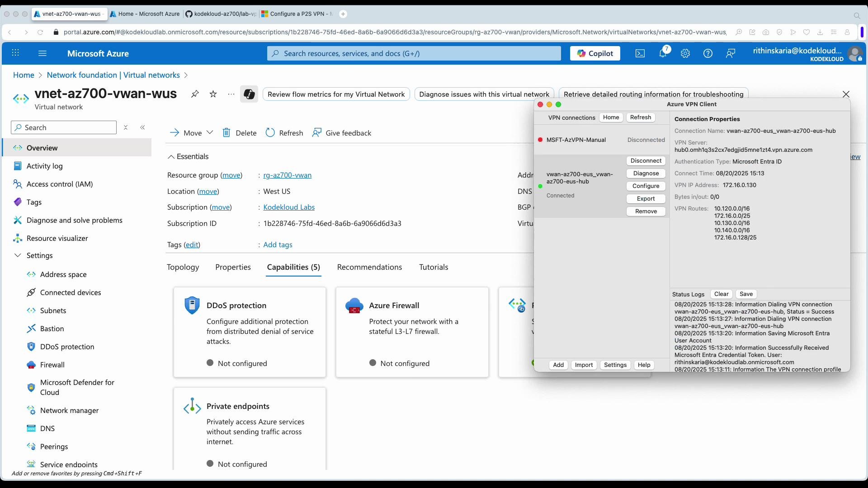Open the DDoS protection capability card
Viewport: 868px width, 488px height.
250,332
